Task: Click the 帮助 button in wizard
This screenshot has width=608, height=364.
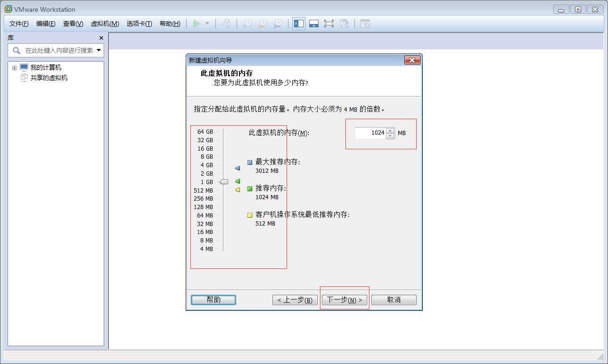Action: click(214, 300)
